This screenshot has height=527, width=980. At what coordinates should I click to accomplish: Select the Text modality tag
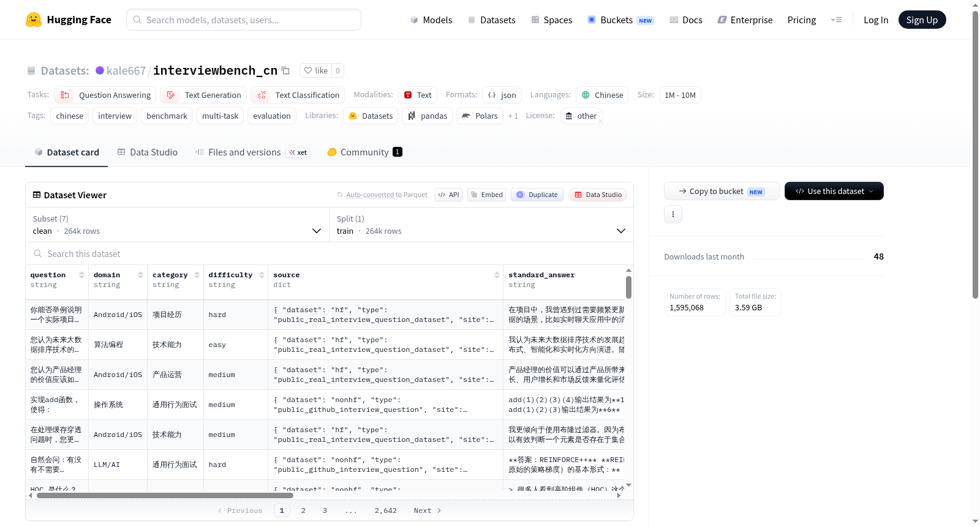pyautogui.click(x=418, y=95)
